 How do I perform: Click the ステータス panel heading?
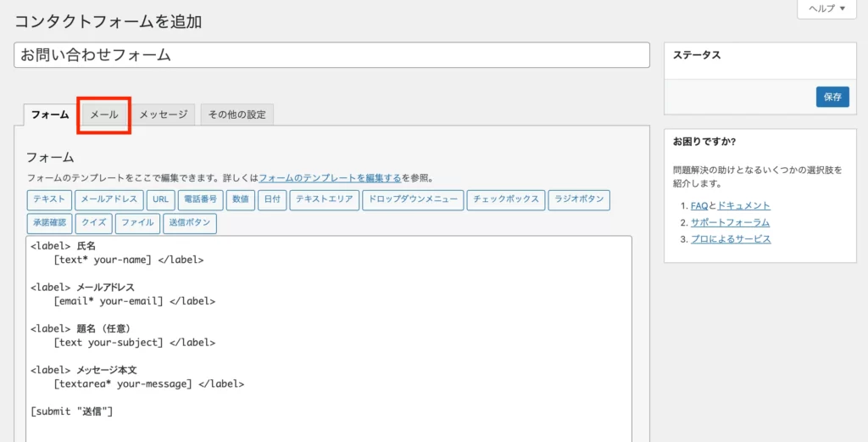coord(697,55)
